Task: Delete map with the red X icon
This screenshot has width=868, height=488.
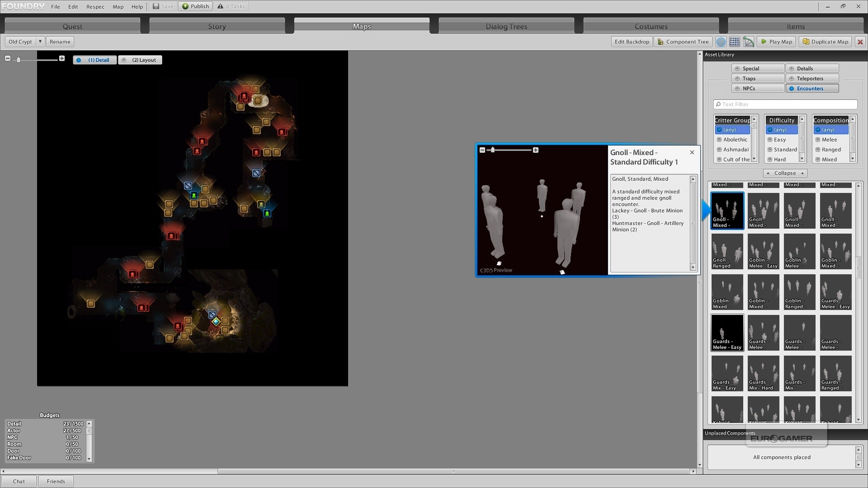Action: (860, 42)
